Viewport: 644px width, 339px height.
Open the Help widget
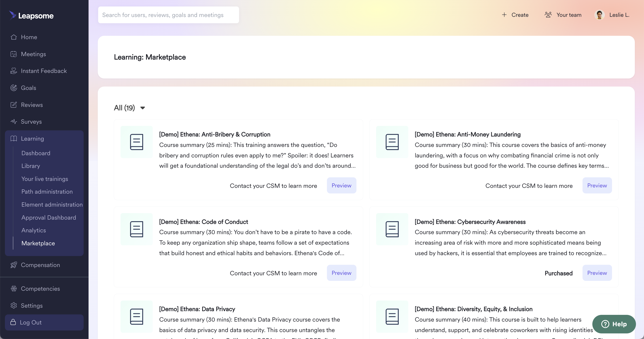[614, 324]
